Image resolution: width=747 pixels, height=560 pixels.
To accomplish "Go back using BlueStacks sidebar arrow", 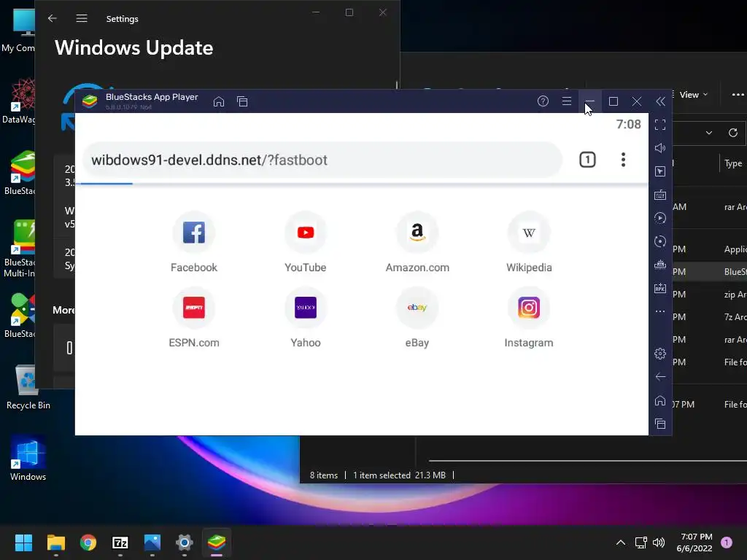I will pyautogui.click(x=660, y=377).
